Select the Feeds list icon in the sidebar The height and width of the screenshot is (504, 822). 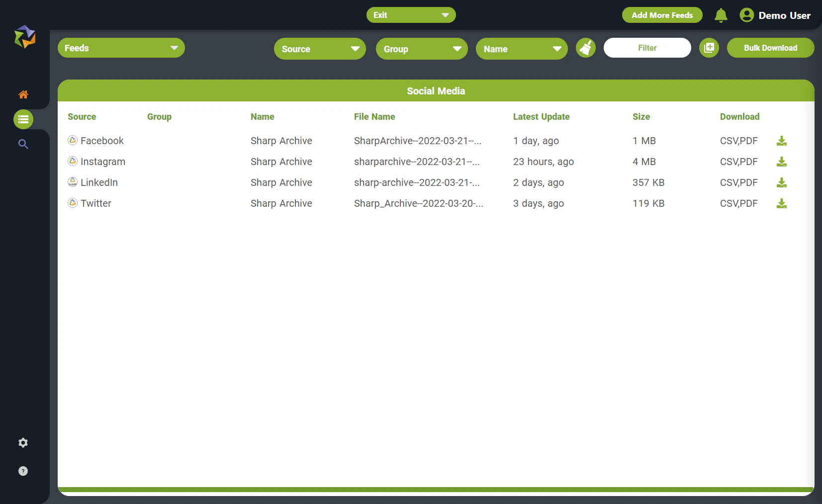[x=23, y=119]
